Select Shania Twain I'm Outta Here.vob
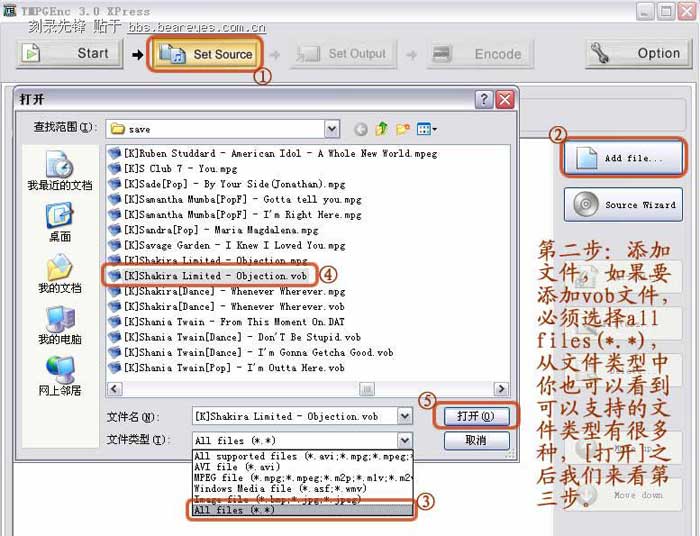The image size is (700, 536). (x=226, y=368)
